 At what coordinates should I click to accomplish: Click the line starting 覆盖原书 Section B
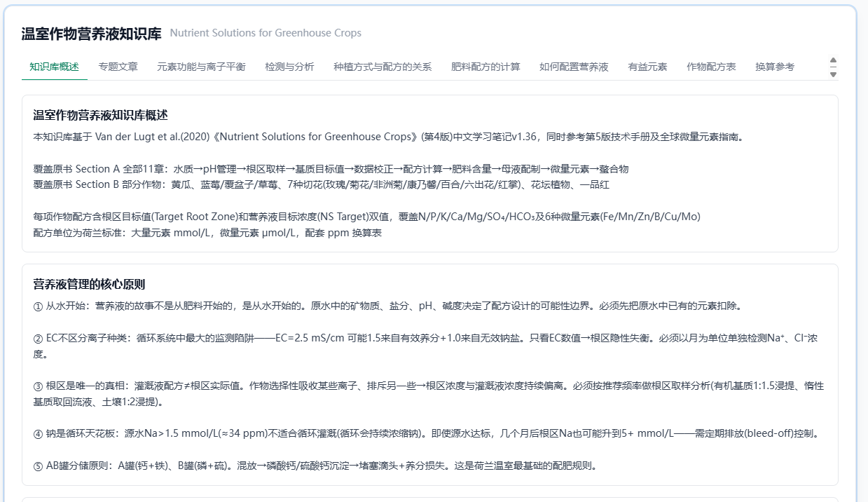322,184
